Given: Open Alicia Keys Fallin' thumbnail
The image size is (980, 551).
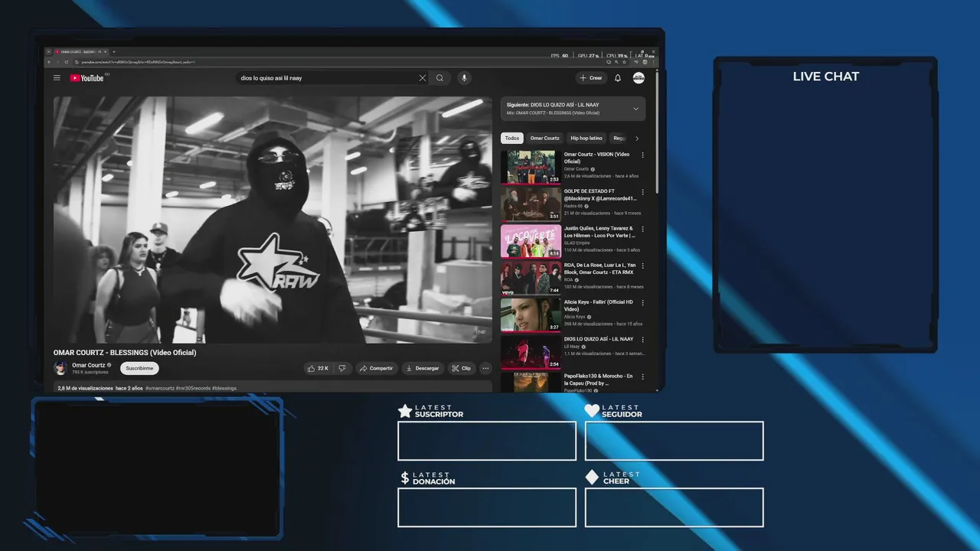Looking at the screenshot, I should coord(531,315).
